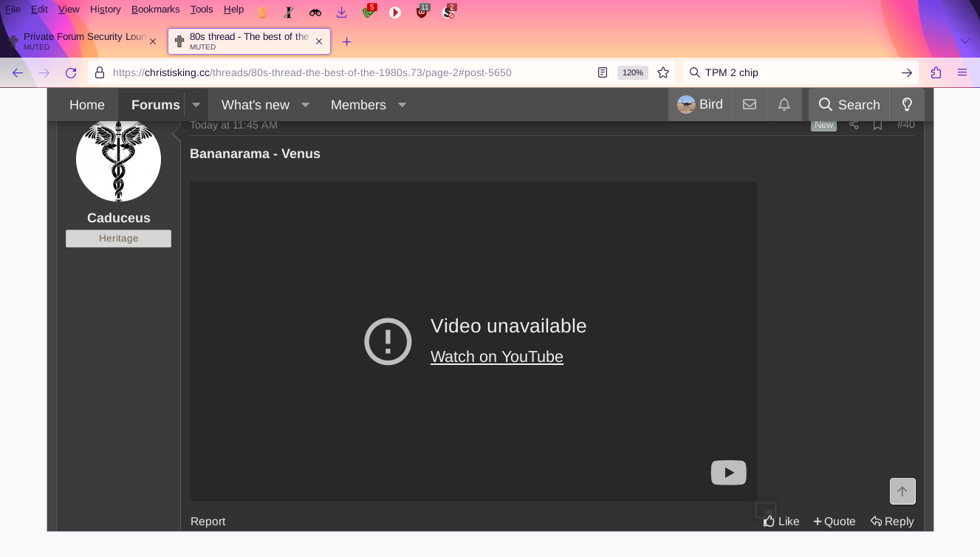Click the red play-button extension icon
This screenshot has height=557, width=980.
(x=395, y=13)
